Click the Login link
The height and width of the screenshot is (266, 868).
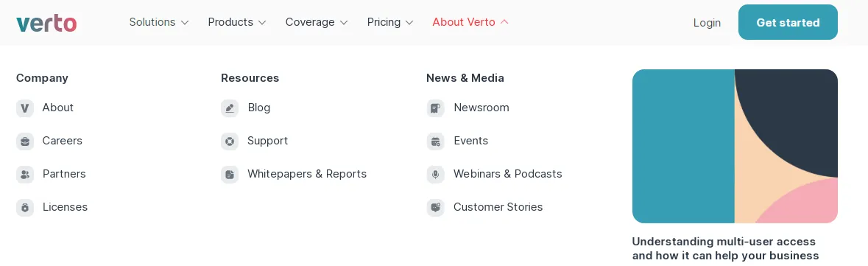click(707, 23)
